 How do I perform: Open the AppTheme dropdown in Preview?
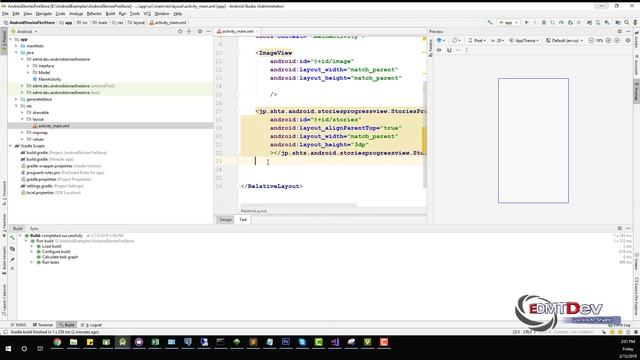tap(524, 40)
